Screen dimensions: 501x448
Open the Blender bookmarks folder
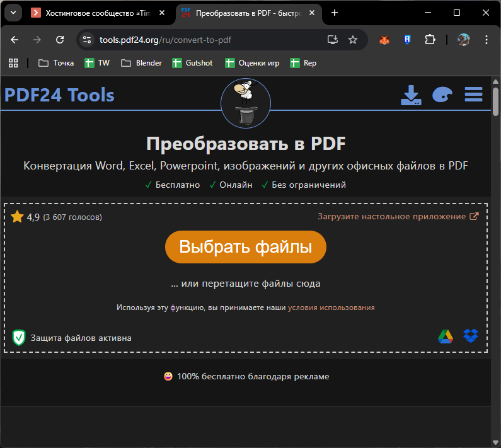142,63
